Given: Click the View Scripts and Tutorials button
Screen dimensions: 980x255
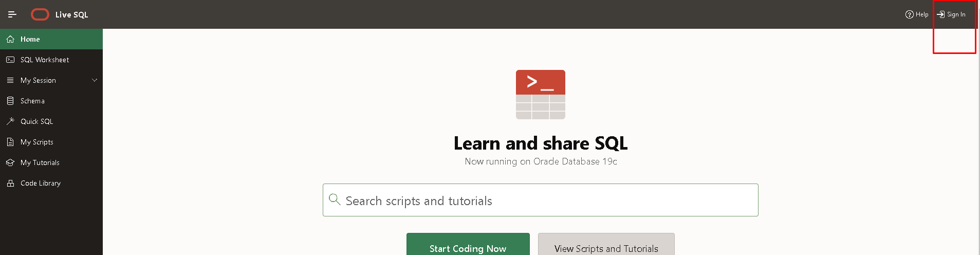Looking at the screenshot, I should click(606, 244).
